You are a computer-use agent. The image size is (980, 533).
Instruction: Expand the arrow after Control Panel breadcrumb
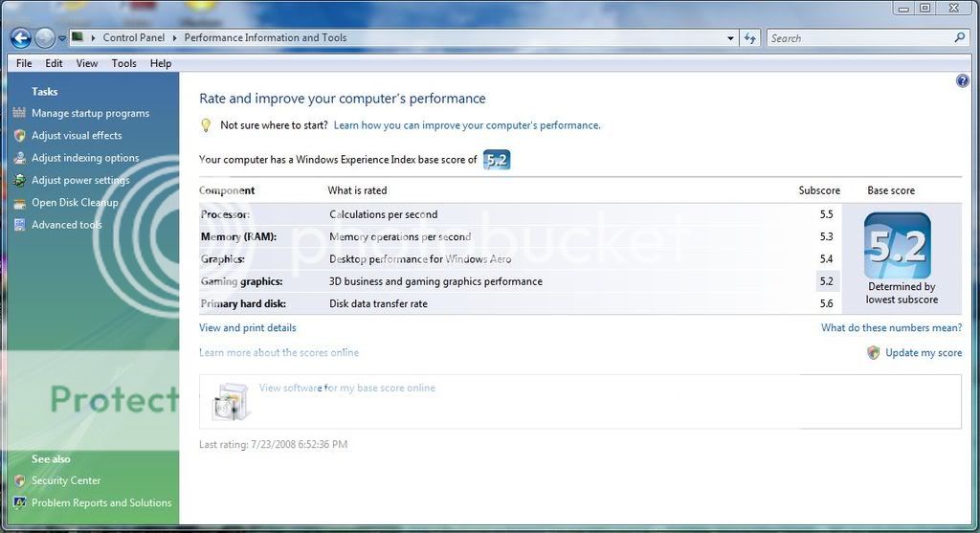point(175,38)
